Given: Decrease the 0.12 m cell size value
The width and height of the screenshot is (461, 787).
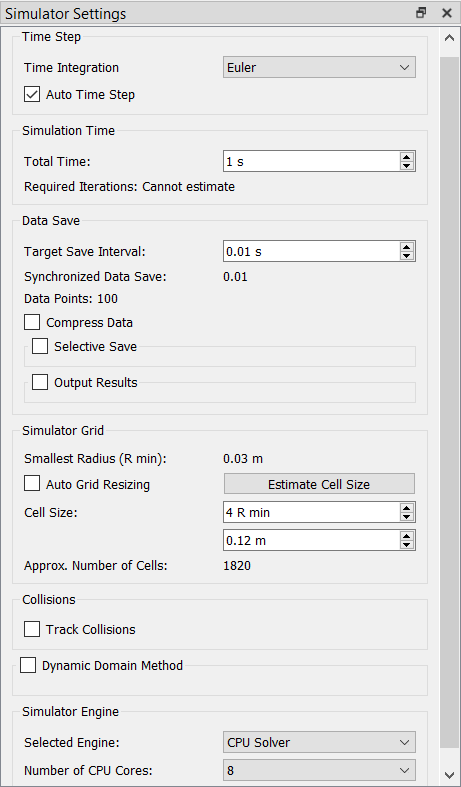Looking at the screenshot, I should coord(407,545).
